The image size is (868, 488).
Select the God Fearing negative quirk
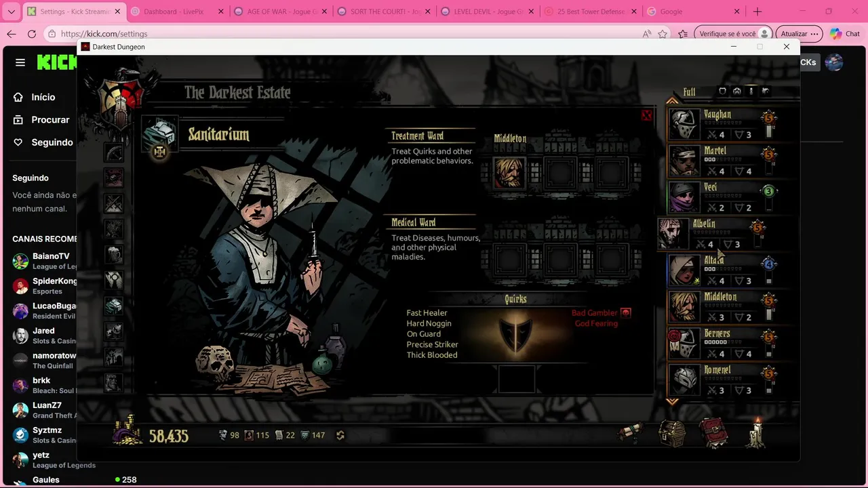point(596,323)
